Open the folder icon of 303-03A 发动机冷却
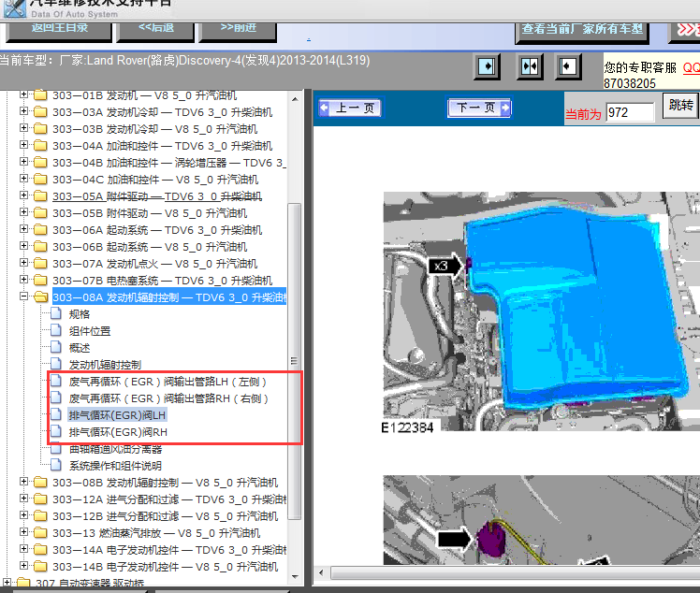The height and width of the screenshot is (593, 700). [40, 112]
